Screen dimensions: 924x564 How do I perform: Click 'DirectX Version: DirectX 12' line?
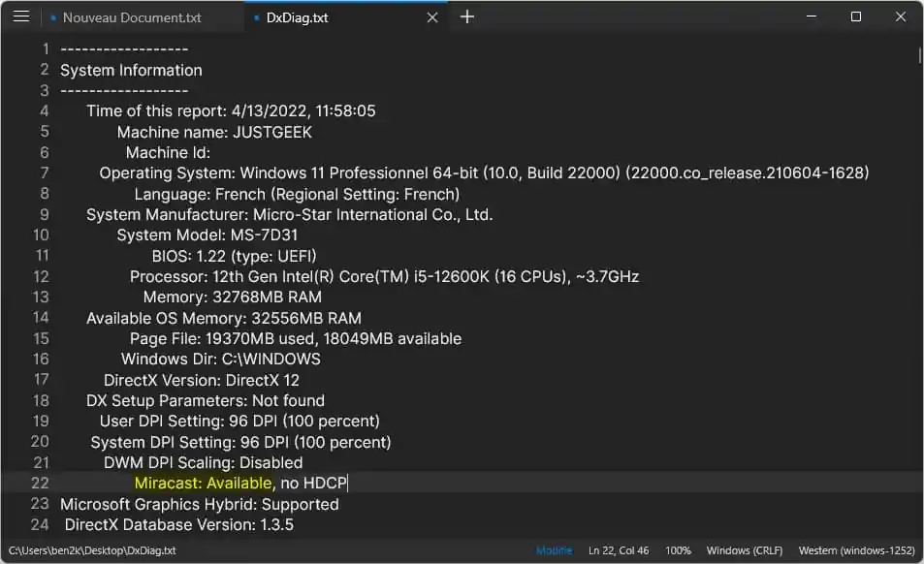pos(202,380)
